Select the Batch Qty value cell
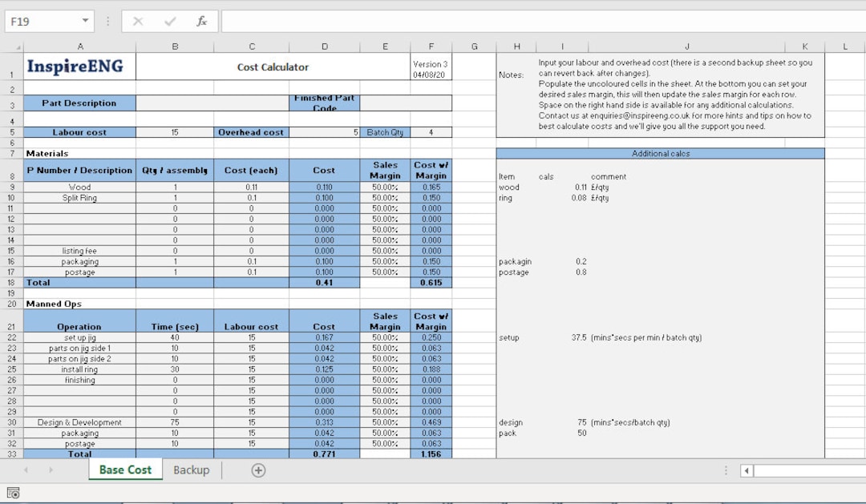The image size is (866, 504). (x=432, y=131)
